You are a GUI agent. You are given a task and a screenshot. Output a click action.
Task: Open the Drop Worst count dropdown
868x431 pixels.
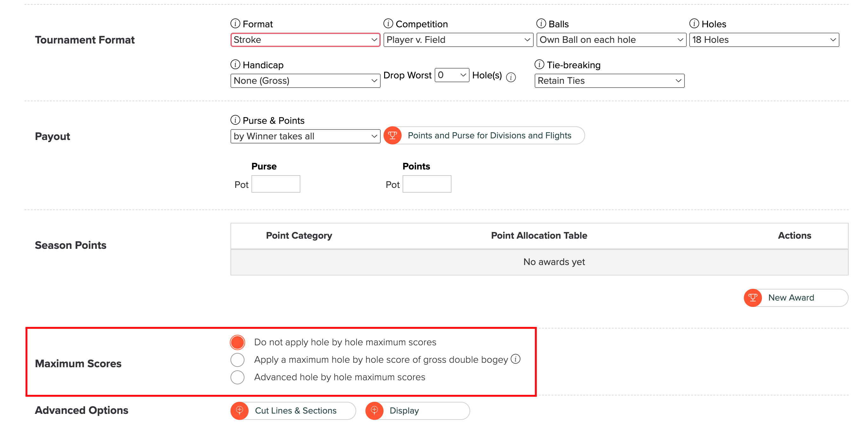click(452, 75)
